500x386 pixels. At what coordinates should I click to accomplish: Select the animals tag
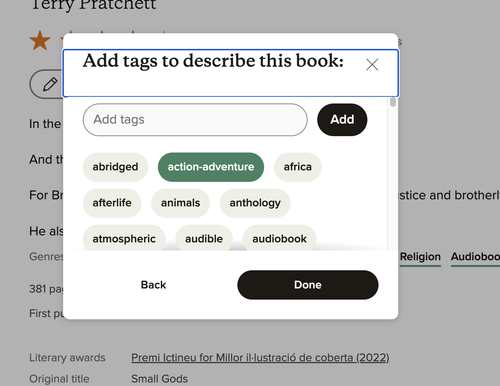tap(180, 203)
